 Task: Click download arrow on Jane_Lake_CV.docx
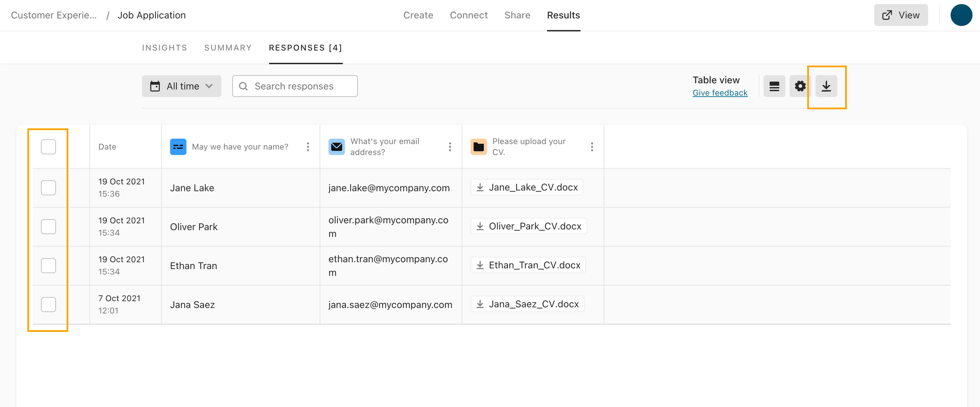coord(480,187)
